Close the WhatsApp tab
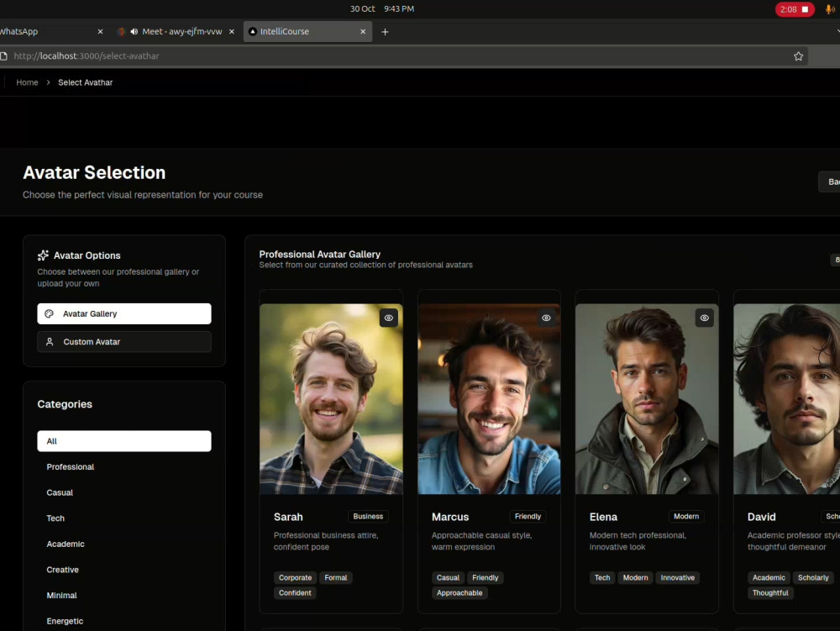 coord(100,32)
